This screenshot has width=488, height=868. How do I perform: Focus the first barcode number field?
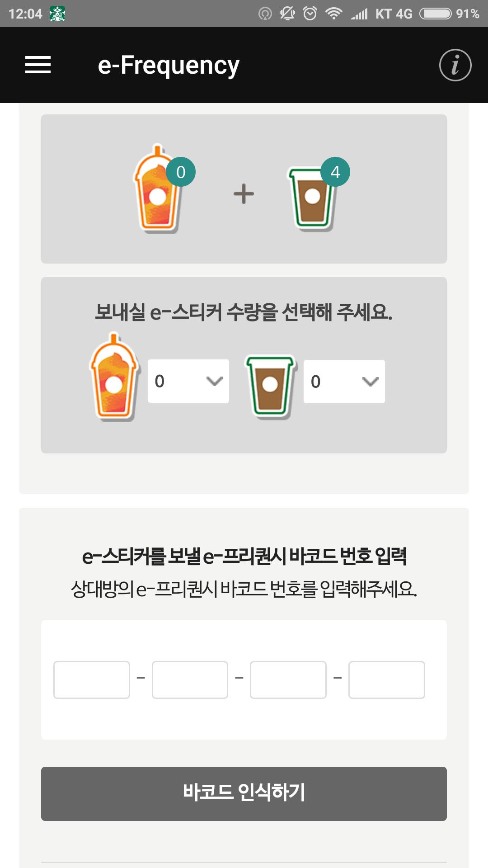point(92,680)
